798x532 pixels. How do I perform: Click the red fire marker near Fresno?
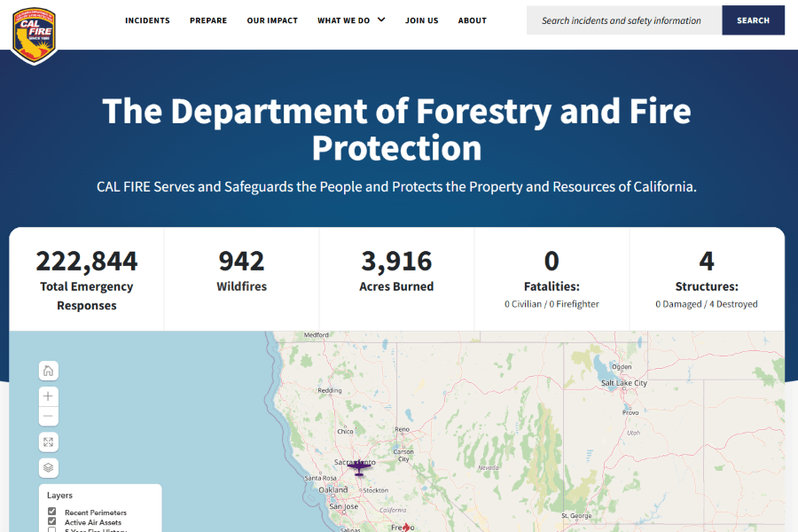[405, 528]
